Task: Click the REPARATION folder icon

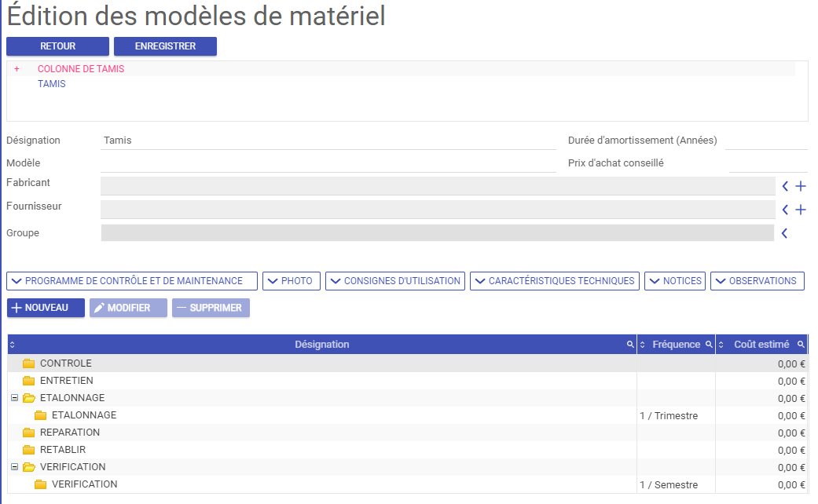Action: pos(29,433)
